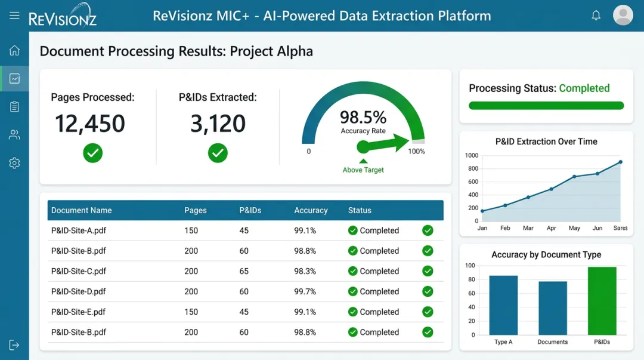Click the status check icon beside Completed for P&ID-Site-A.pdf

coord(353,230)
